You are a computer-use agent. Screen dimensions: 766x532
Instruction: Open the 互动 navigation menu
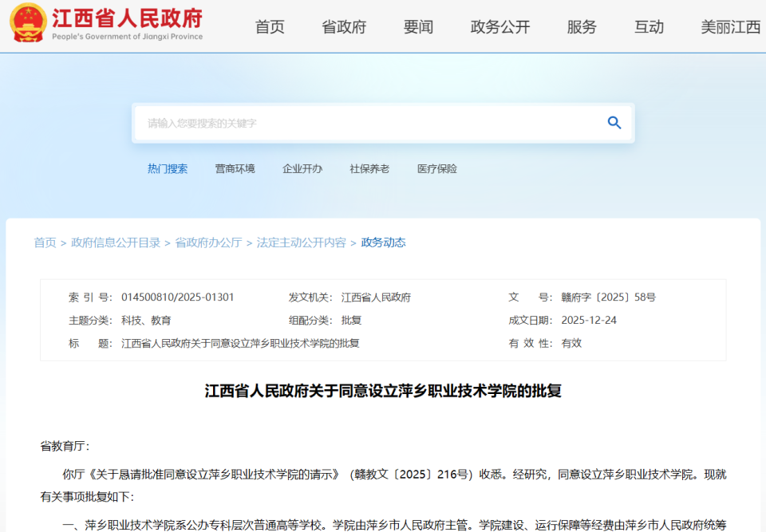[x=649, y=26]
